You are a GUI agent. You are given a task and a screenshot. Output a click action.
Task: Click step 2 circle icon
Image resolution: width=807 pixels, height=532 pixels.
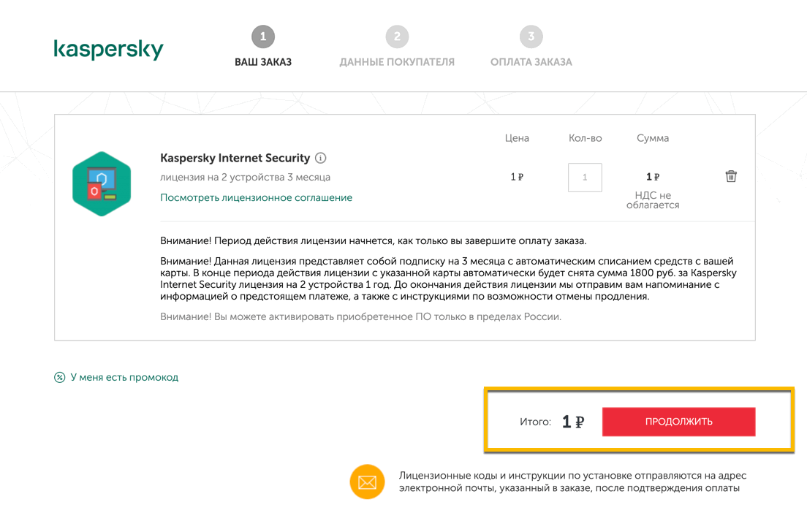click(x=397, y=37)
